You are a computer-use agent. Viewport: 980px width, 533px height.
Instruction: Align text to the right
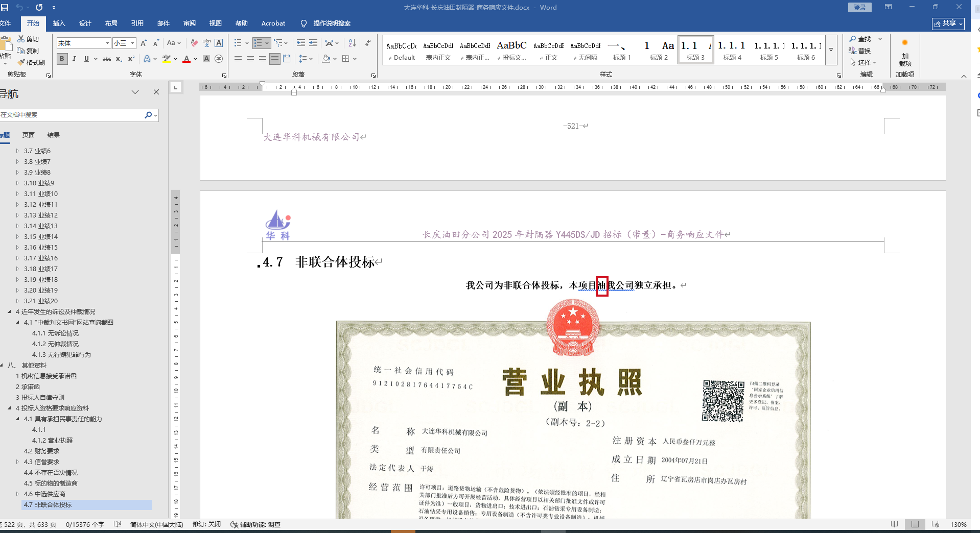point(263,59)
